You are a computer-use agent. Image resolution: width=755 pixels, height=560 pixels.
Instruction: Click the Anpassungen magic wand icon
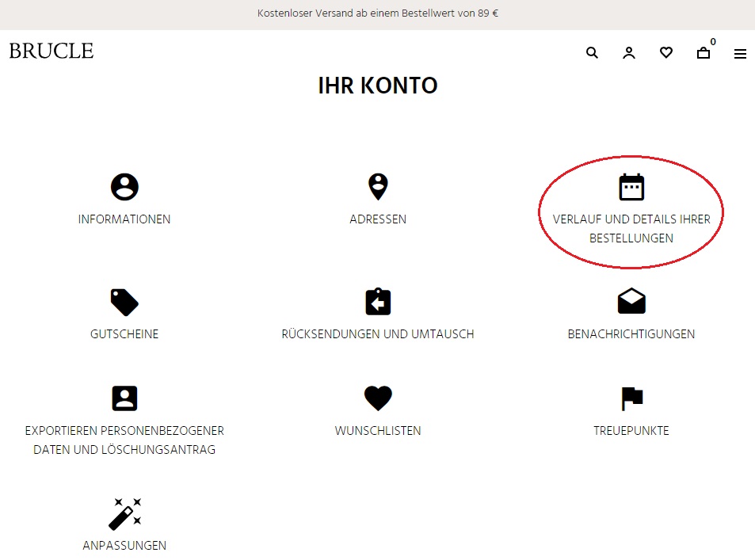click(x=124, y=513)
